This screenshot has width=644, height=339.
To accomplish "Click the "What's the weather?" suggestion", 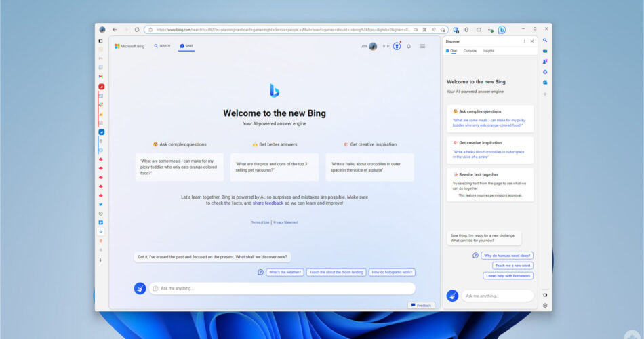I will [x=285, y=272].
